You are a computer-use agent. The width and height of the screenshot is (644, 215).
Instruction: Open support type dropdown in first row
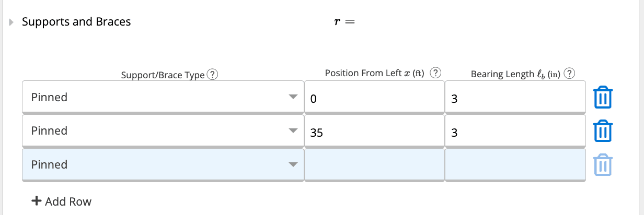(163, 98)
